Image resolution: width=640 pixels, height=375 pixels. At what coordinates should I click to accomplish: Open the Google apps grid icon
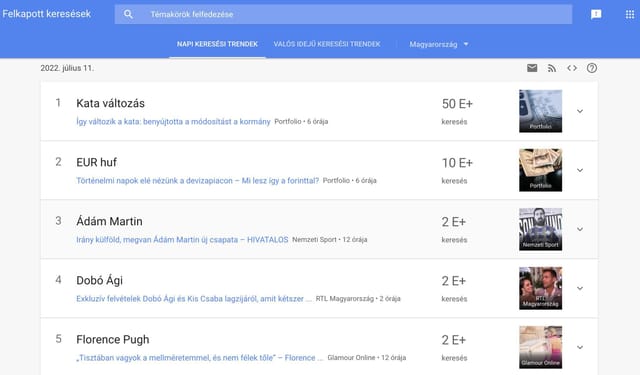click(x=630, y=14)
